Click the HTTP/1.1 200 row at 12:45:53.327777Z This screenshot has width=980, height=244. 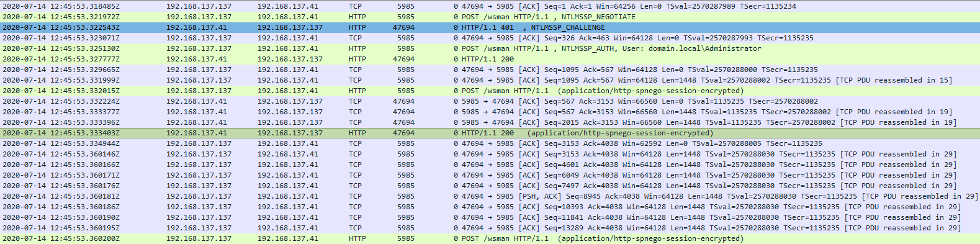tap(490, 59)
